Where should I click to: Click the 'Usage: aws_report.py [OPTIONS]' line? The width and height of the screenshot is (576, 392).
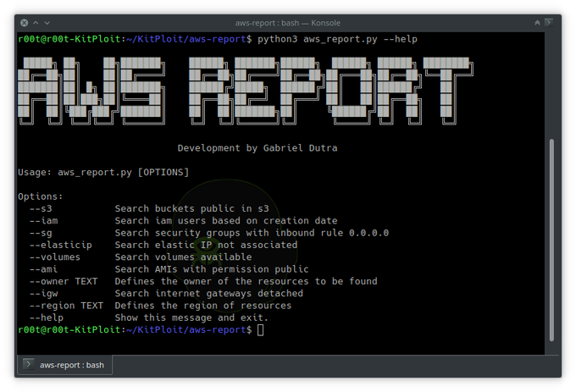pyautogui.click(x=103, y=172)
